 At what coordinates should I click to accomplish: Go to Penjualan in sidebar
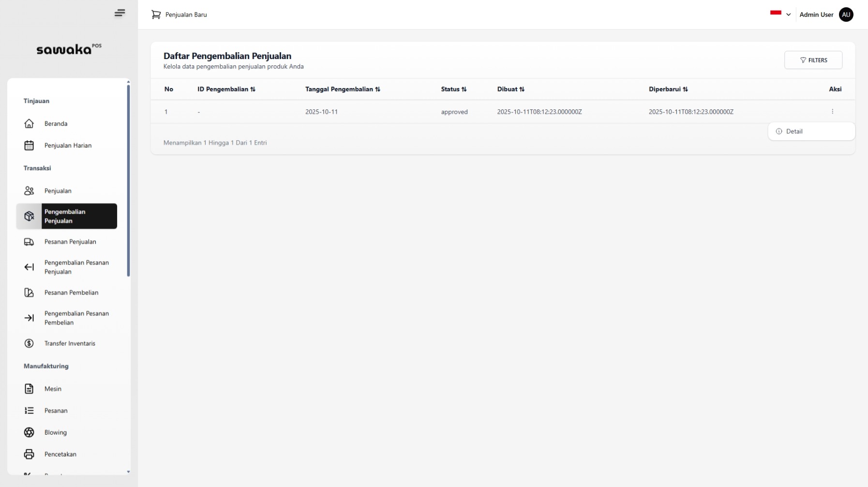point(58,191)
